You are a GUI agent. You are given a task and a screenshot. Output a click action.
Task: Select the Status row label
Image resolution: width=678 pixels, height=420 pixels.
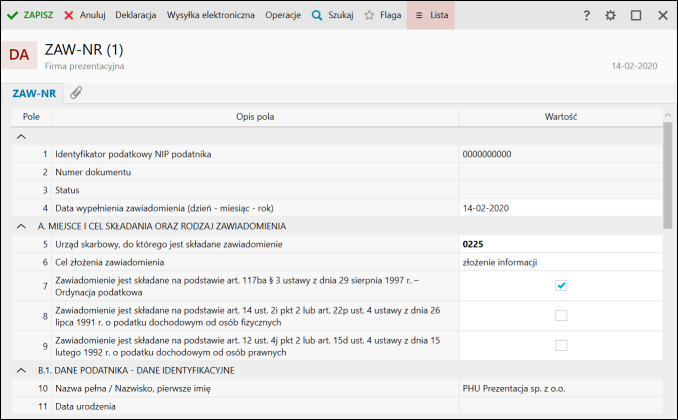(67, 190)
